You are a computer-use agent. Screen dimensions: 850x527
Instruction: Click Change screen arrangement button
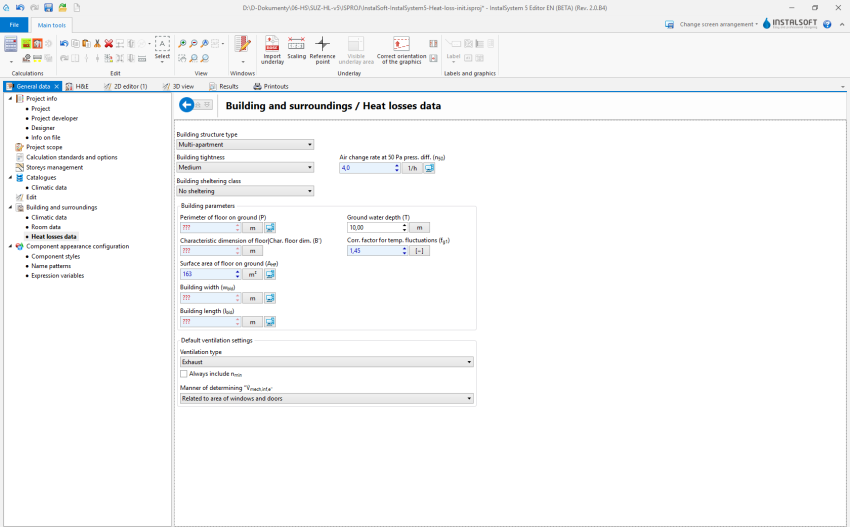(712, 24)
